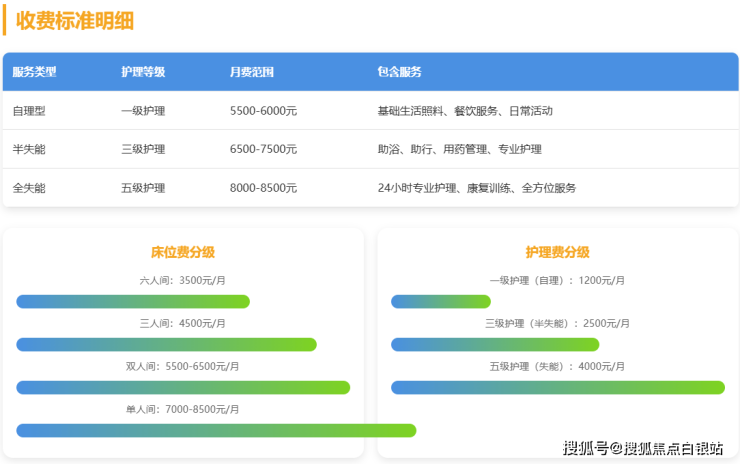740x464 pixels.
Task: Click the 助浴、助行、用药管理 services cell
Action: click(459, 149)
